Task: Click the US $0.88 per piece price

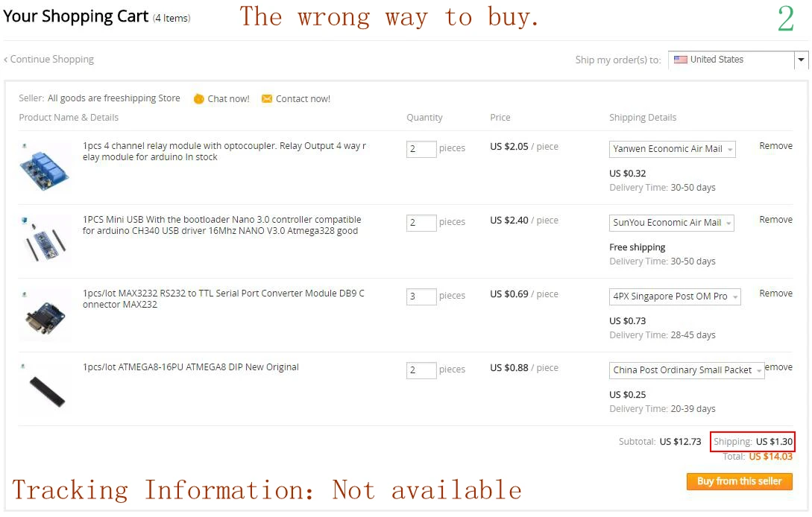Action: pyautogui.click(x=509, y=368)
